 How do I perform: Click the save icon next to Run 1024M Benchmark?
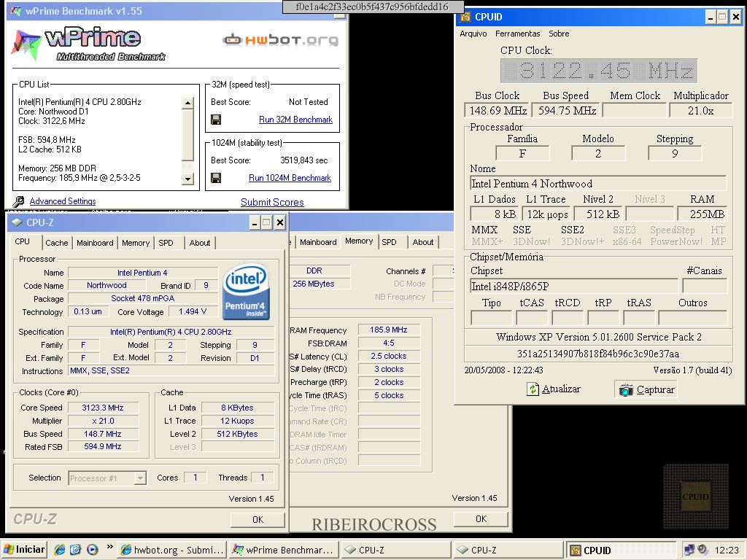(216, 178)
